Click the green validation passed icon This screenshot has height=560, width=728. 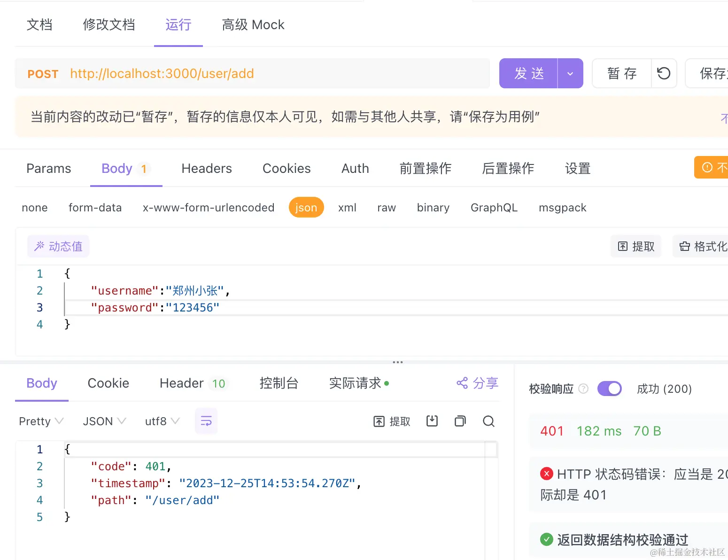[x=547, y=539]
